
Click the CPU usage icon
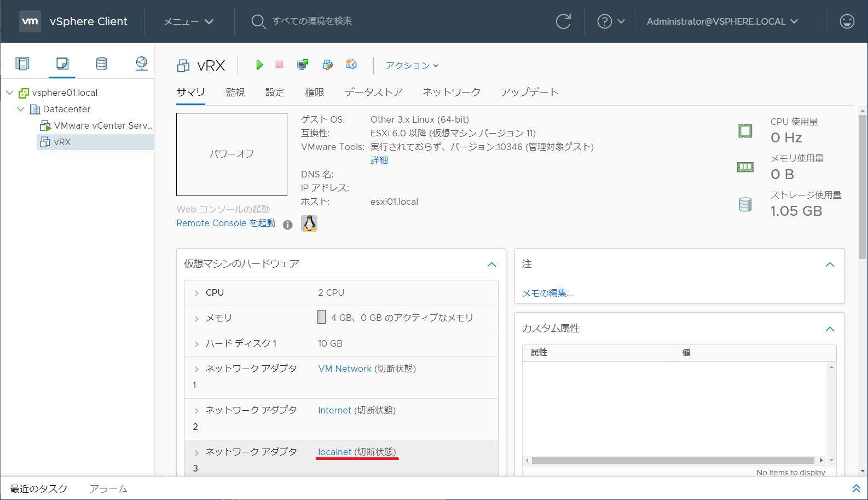tap(745, 131)
